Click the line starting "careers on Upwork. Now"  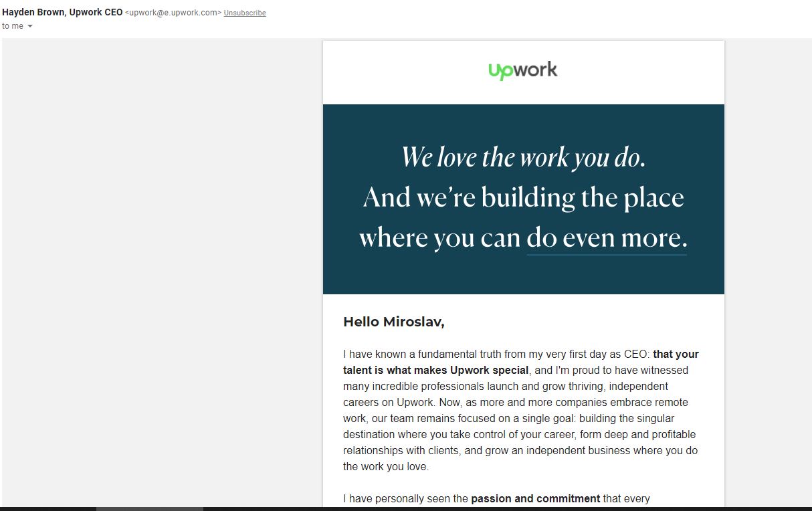516,402
